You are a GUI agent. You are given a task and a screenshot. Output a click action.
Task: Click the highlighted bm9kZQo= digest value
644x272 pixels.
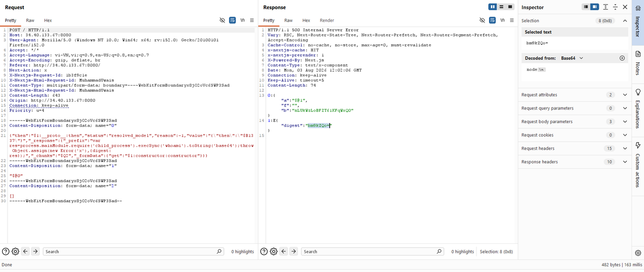click(x=319, y=125)
